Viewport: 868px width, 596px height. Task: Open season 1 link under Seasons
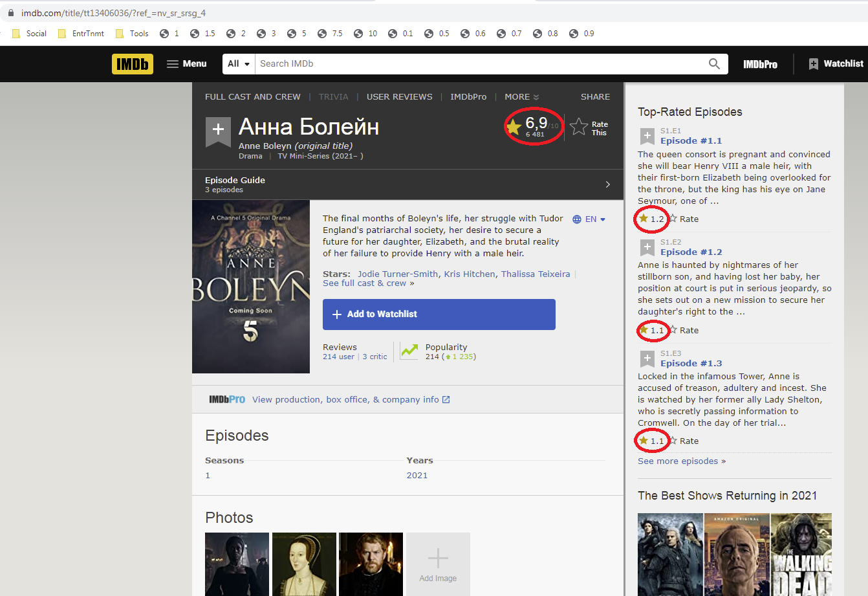tap(208, 476)
